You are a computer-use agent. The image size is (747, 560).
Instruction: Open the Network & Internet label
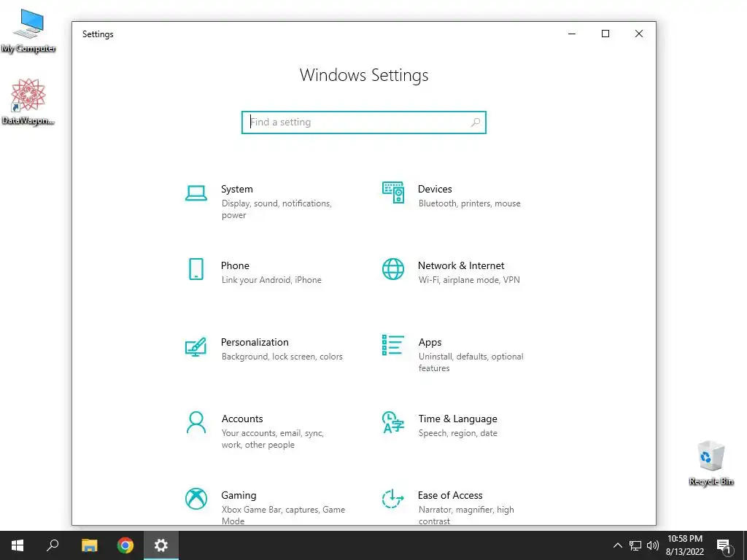pos(461,265)
